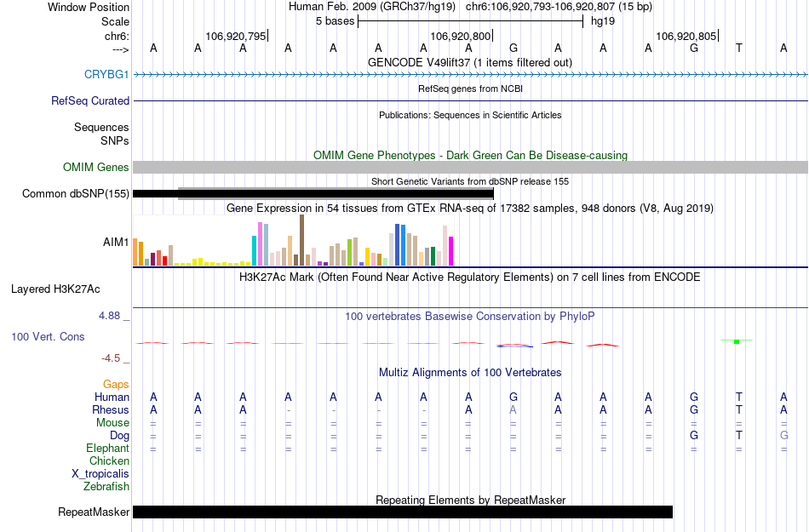Click the black RepeatMasker element bar

click(403, 512)
